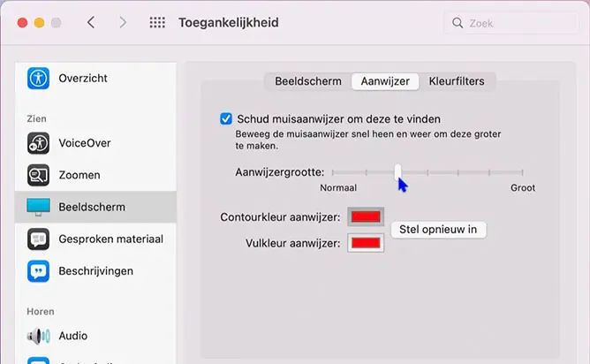Click the Aanwijzergrootte slider handle
This screenshot has height=364, width=590.
pyautogui.click(x=398, y=171)
